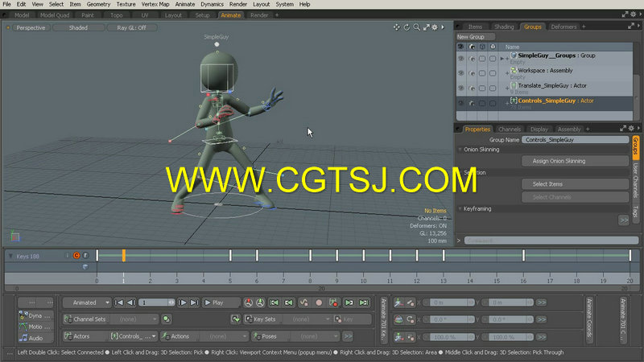Click the maximize icon in Groups panel header
This screenshot has height=362, width=644.
(631, 27)
